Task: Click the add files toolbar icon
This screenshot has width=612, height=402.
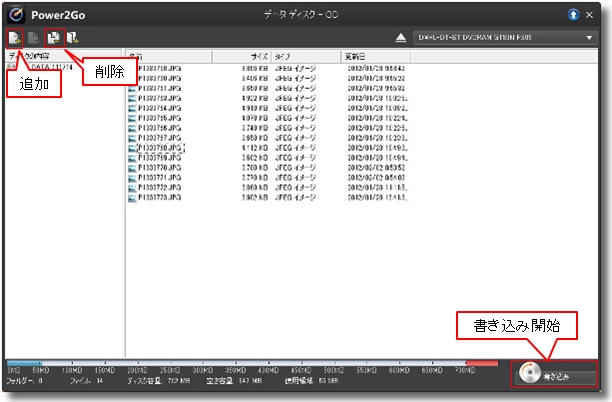Action: (x=14, y=38)
